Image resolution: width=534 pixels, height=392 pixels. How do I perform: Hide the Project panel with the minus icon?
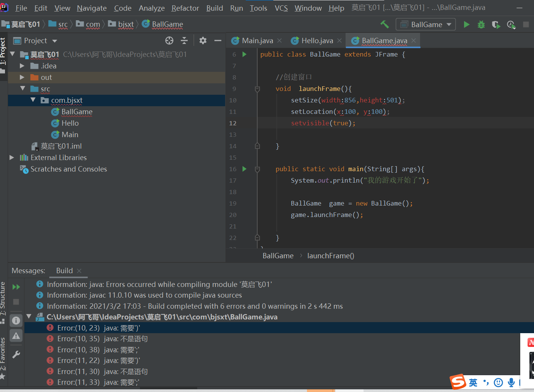click(218, 40)
